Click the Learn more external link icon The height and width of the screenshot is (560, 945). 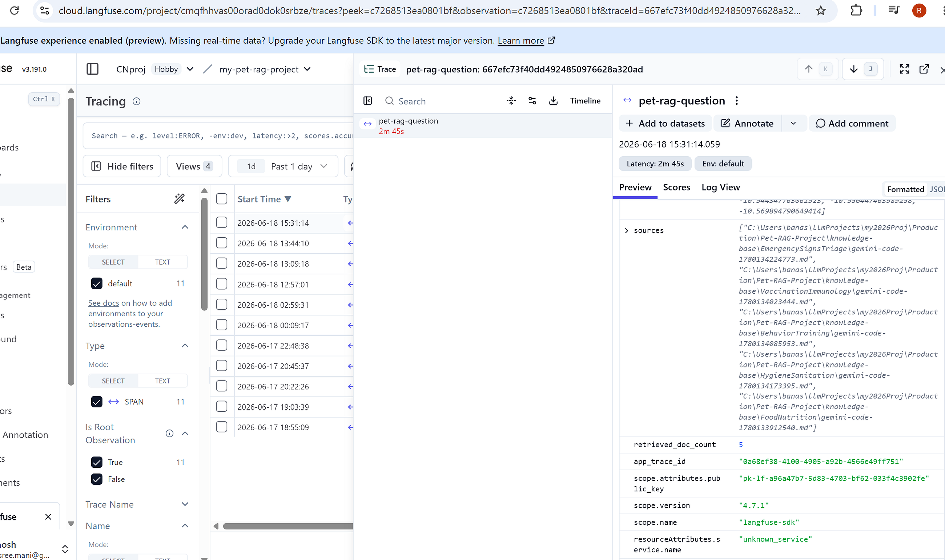(x=551, y=40)
